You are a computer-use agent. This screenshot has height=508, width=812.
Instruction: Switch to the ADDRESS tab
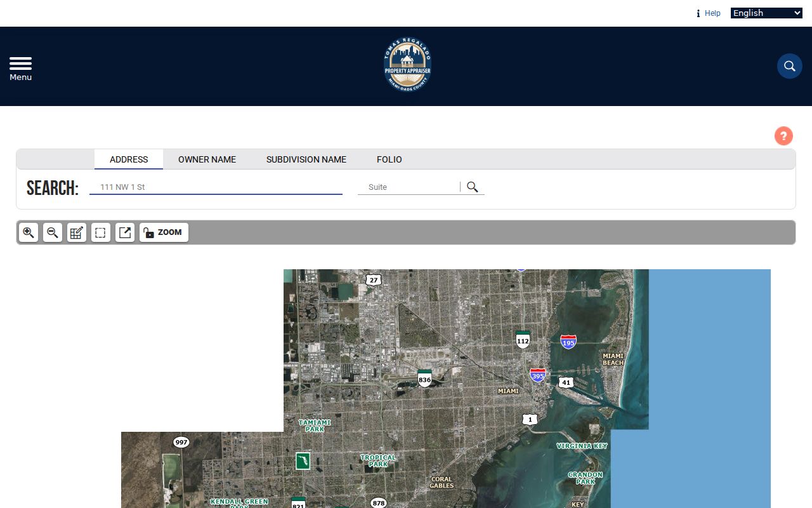(x=129, y=159)
